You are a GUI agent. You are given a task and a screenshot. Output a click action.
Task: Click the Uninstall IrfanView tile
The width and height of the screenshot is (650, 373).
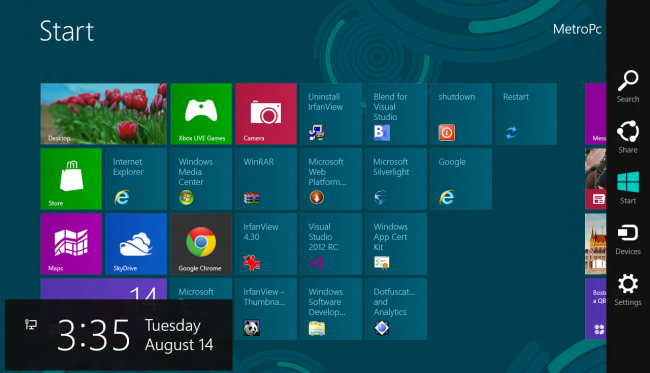tap(331, 114)
